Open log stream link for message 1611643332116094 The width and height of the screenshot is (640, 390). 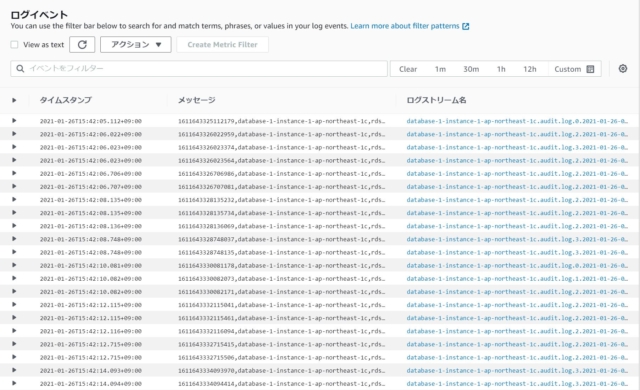pyautogui.click(x=517, y=331)
